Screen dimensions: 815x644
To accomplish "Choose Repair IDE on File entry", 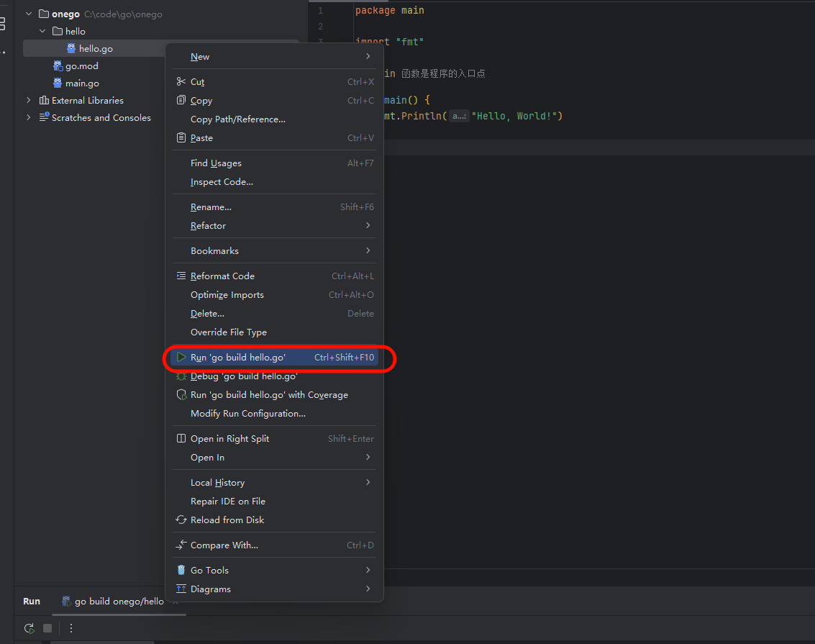I will [x=275, y=501].
